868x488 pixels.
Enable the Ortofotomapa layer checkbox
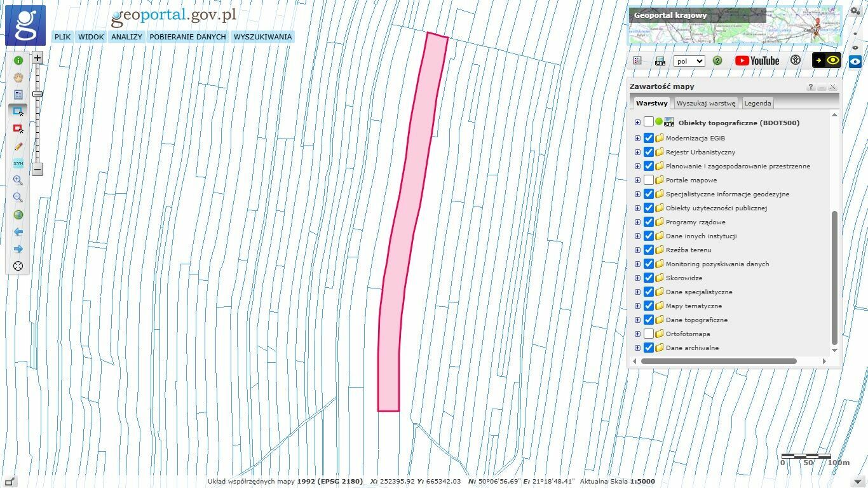648,334
